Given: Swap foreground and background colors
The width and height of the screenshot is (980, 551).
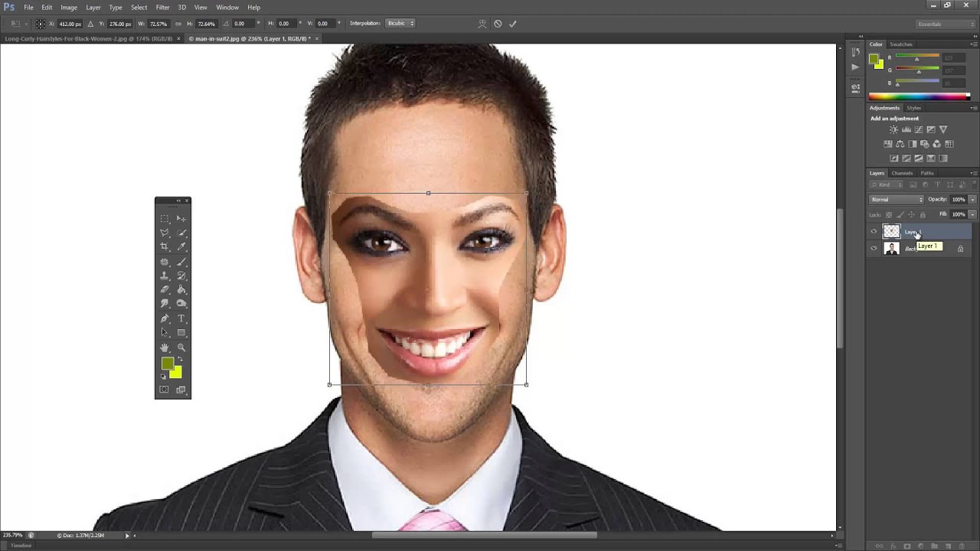Looking at the screenshot, I should point(181,360).
